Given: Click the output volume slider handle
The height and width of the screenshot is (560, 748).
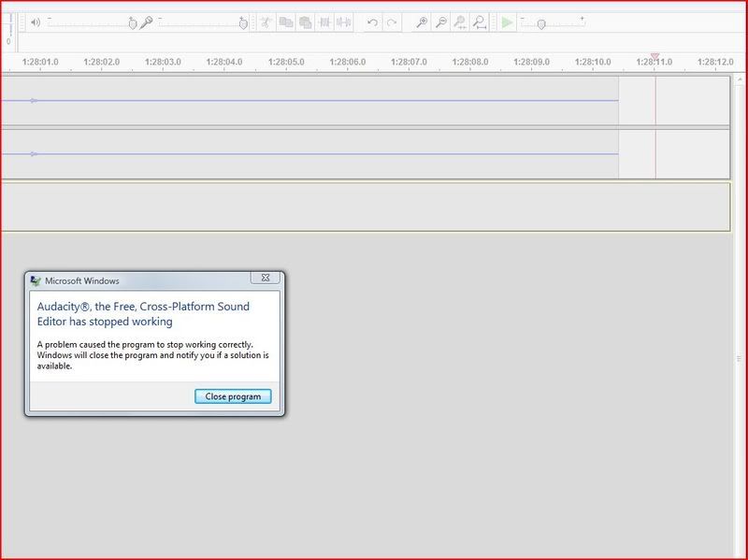Looking at the screenshot, I should coord(133,22).
